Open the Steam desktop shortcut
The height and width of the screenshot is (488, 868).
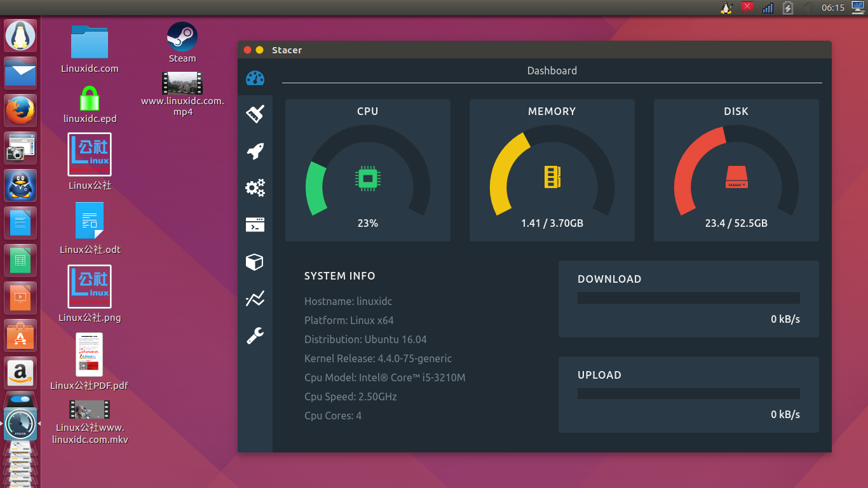(x=181, y=36)
